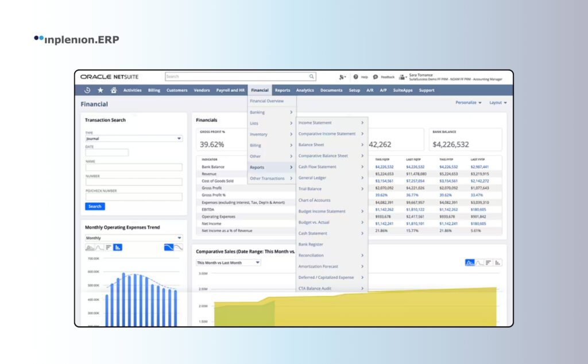Open the Vendors menu
588x364 pixels.
202,90
